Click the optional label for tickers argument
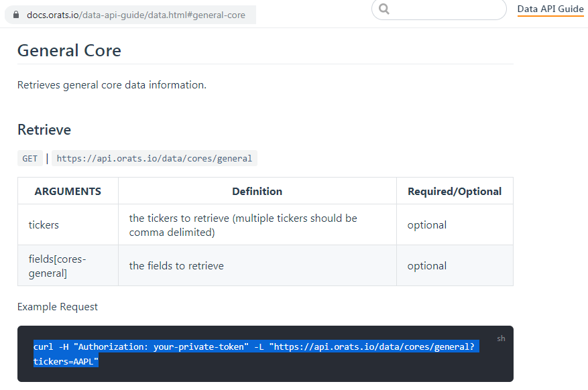 426,224
